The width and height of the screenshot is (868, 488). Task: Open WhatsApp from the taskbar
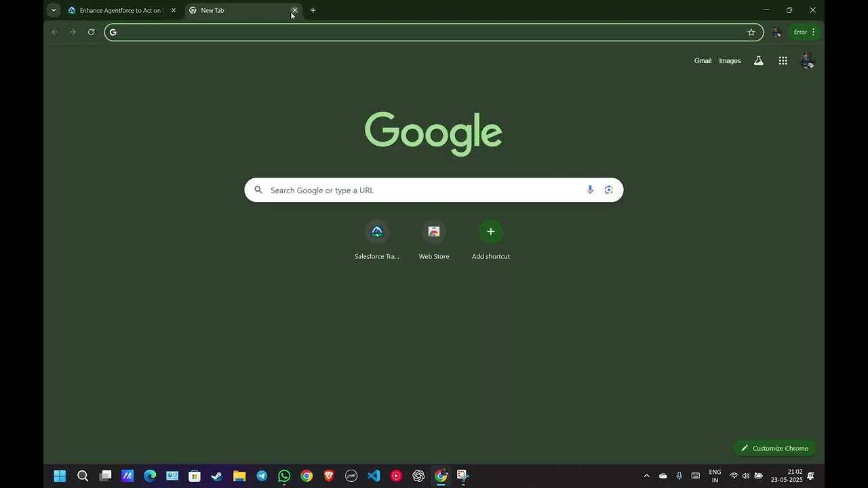pos(284,476)
